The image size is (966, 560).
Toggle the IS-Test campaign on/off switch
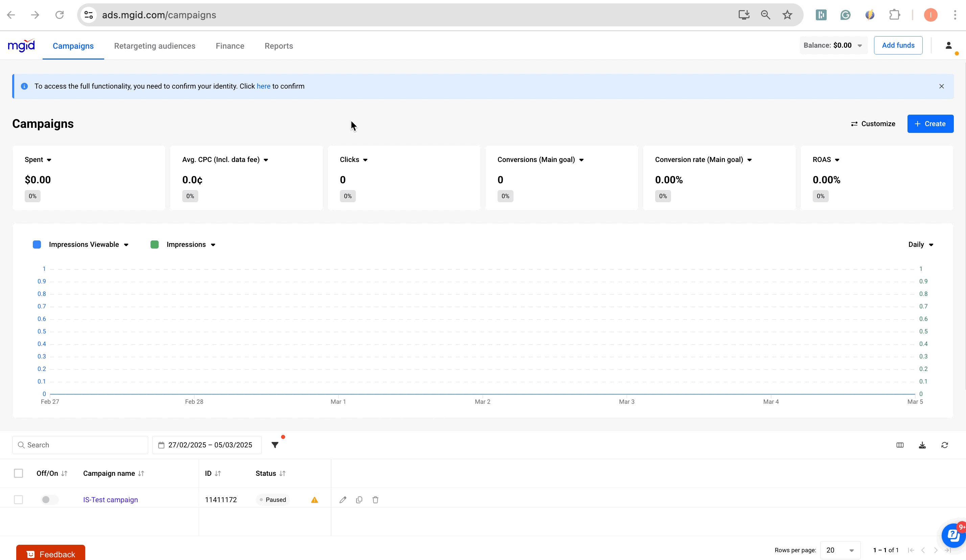49,499
